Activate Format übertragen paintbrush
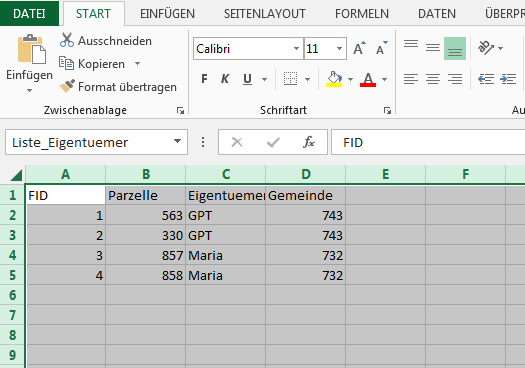Screen dimensions: 525x368 pos(67,86)
